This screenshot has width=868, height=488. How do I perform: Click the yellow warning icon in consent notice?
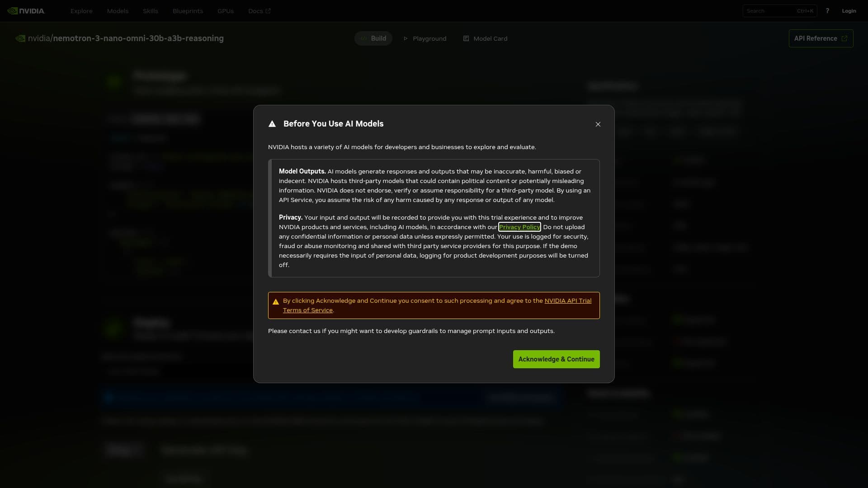click(x=276, y=302)
